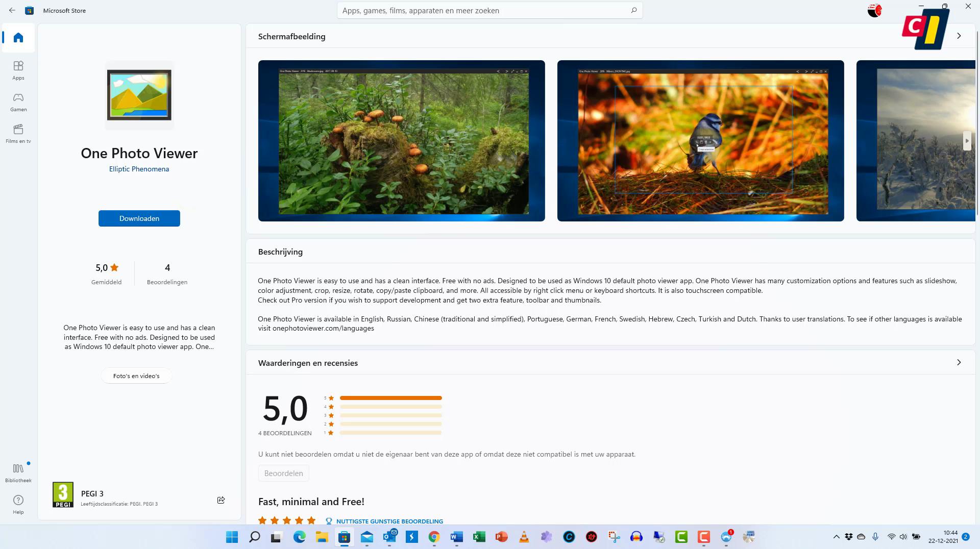Click the search magnifier icon
The image size is (980, 549).
click(x=634, y=10)
